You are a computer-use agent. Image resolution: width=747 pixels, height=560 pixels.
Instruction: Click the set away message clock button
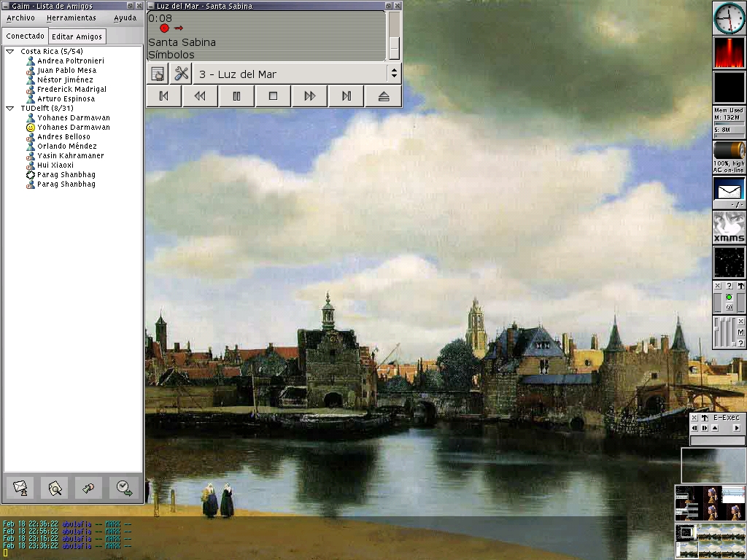pyautogui.click(x=124, y=488)
